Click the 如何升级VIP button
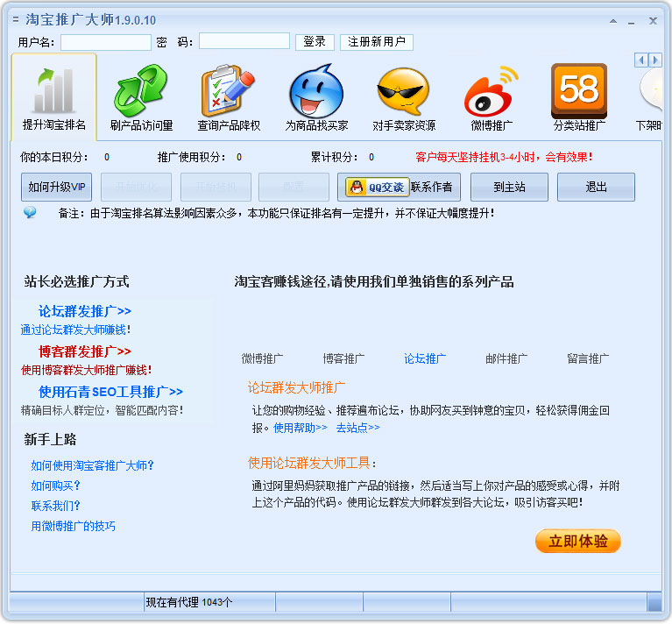 [x=56, y=188]
